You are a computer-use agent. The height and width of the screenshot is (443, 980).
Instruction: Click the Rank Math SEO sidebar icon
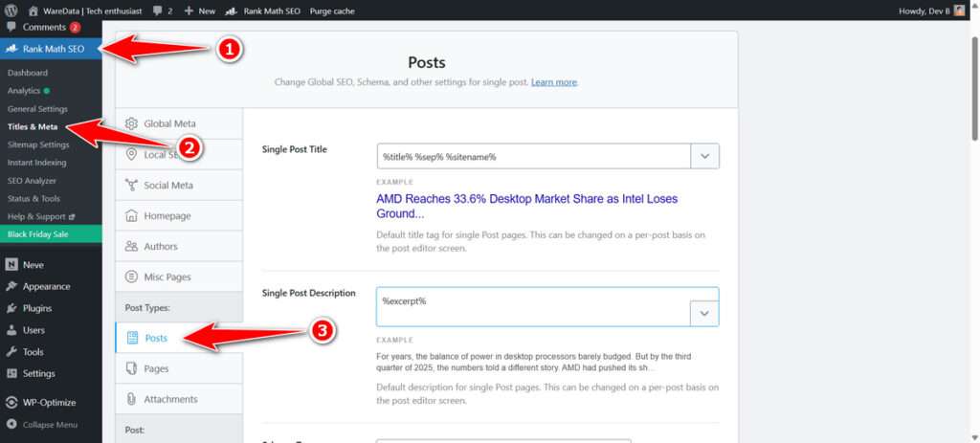click(11, 49)
